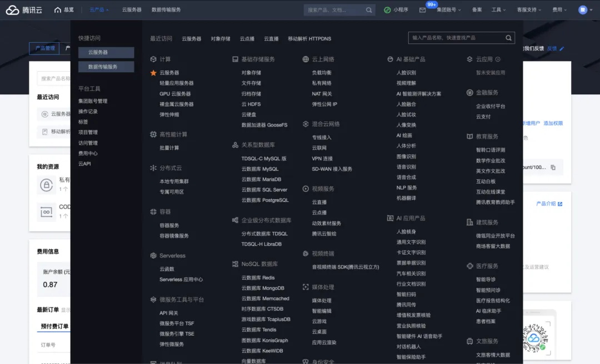Image resolution: width=600 pixels, height=364 pixels.
Task: Expand the 费用 dropdown
Action: pyautogui.click(x=559, y=10)
